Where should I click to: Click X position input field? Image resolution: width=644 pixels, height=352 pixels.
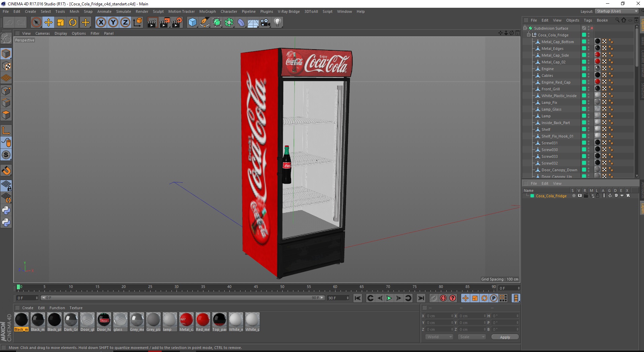[439, 316]
